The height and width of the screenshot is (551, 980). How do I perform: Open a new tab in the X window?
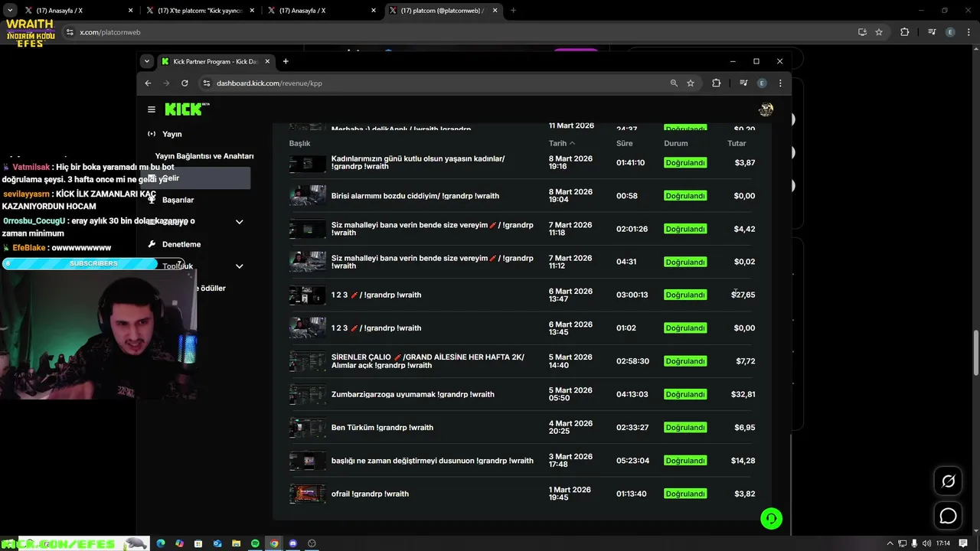coord(513,11)
